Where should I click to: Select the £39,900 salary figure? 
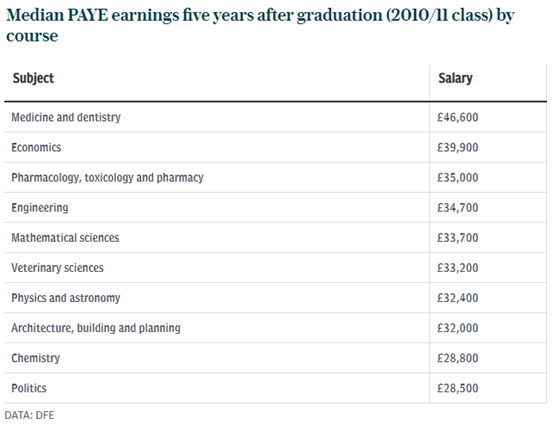(457, 147)
